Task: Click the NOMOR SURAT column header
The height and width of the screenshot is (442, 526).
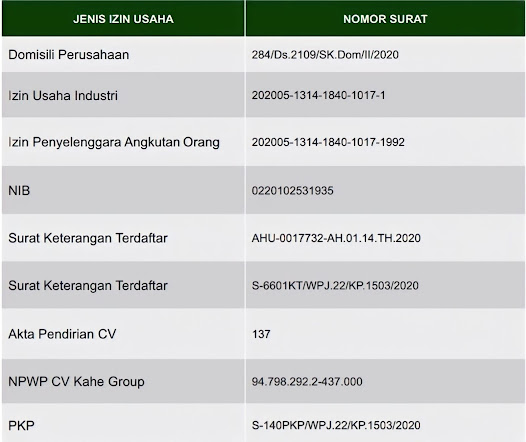Action: (x=385, y=19)
